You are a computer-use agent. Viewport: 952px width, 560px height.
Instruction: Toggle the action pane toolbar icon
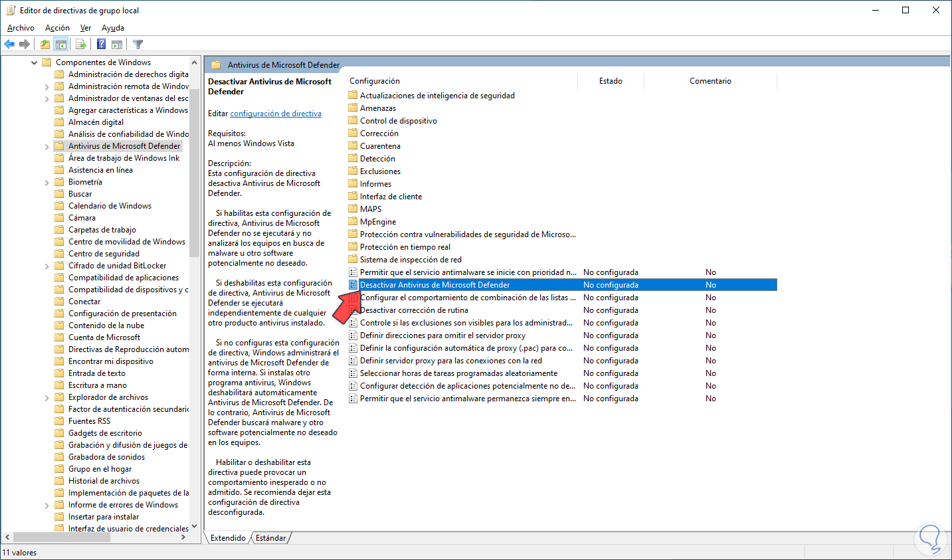click(117, 45)
